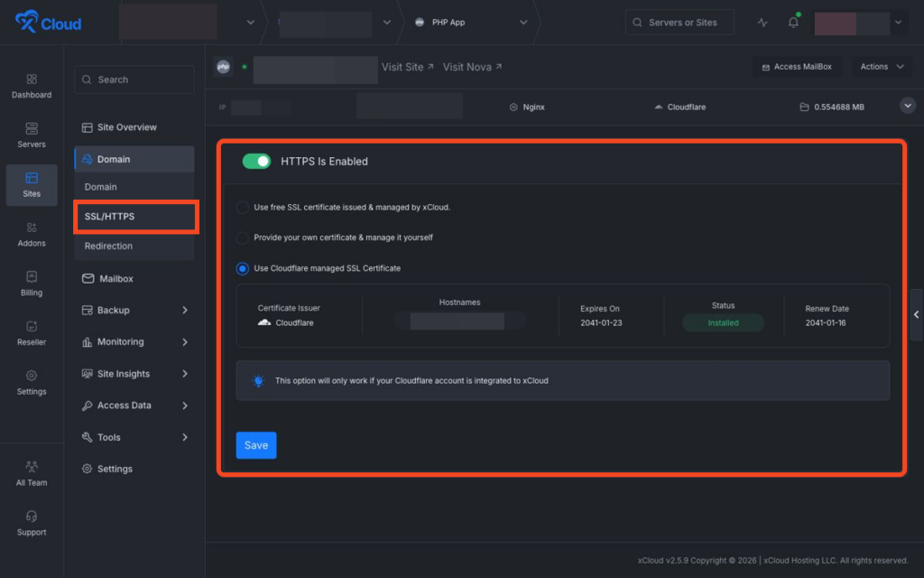This screenshot has width=924, height=578.
Task: Expand the Tools menu chevron
Action: point(185,437)
